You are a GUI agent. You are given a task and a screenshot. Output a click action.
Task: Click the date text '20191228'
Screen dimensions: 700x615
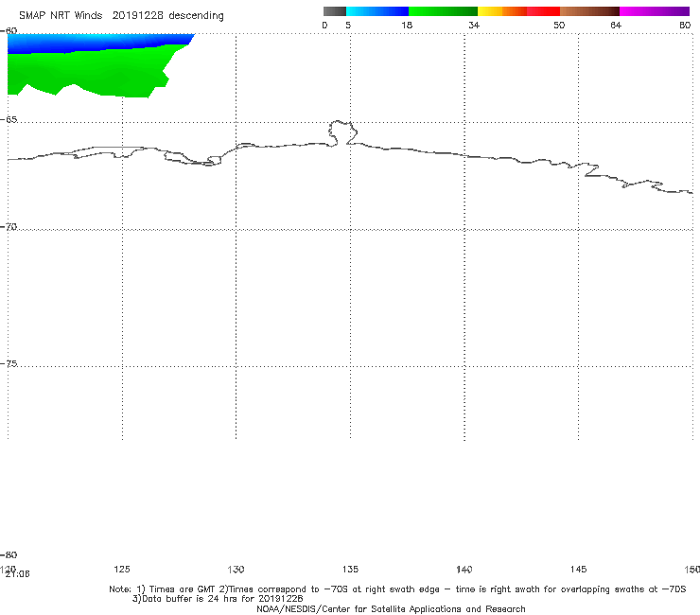(x=137, y=16)
